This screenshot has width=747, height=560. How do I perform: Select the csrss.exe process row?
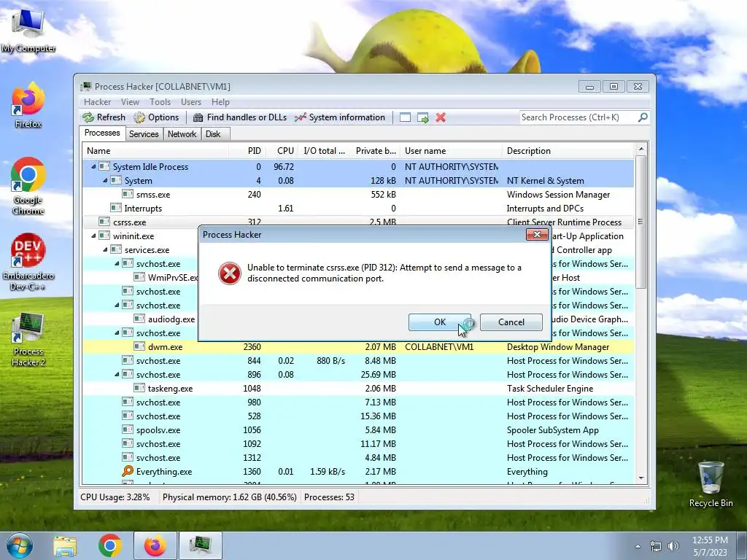(x=358, y=222)
